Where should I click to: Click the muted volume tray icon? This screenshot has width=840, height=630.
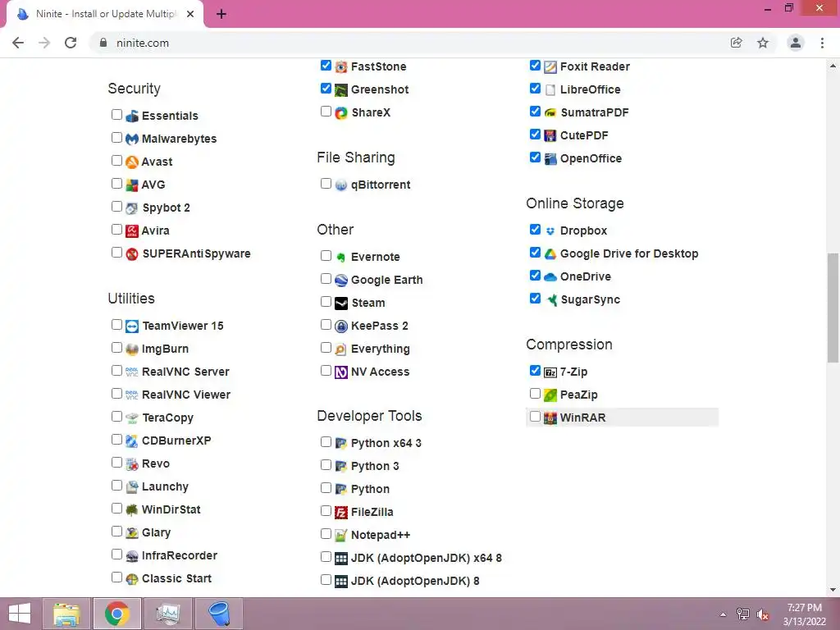pos(763,614)
